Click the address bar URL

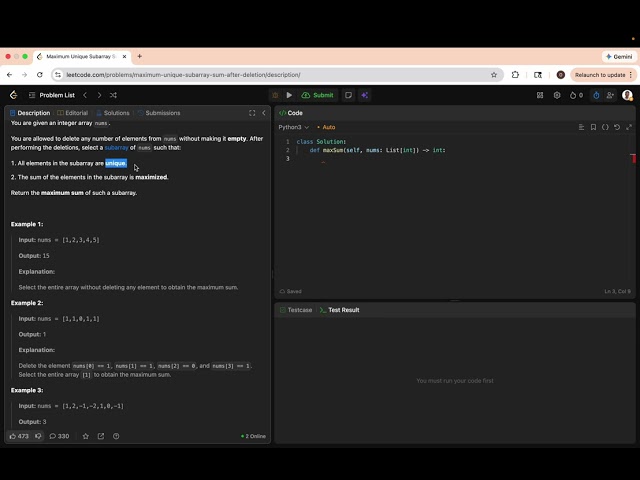183,75
